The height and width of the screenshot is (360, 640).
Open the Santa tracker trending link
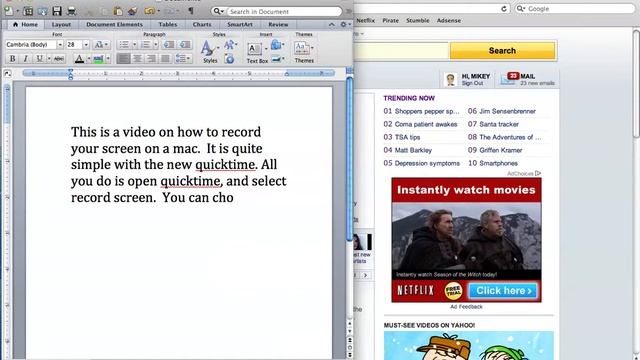499,124
